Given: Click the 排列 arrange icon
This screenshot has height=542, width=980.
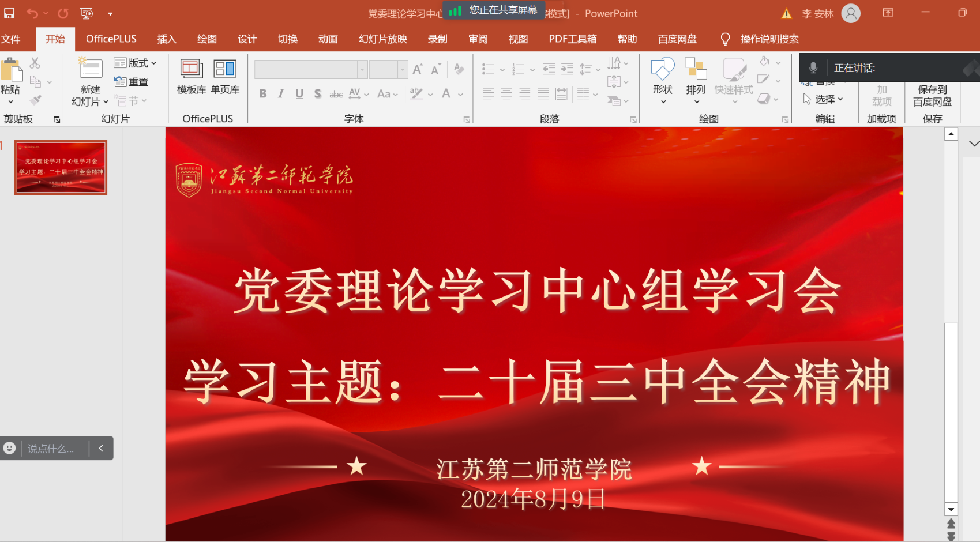Looking at the screenshot, I should (x=696, y=70).
